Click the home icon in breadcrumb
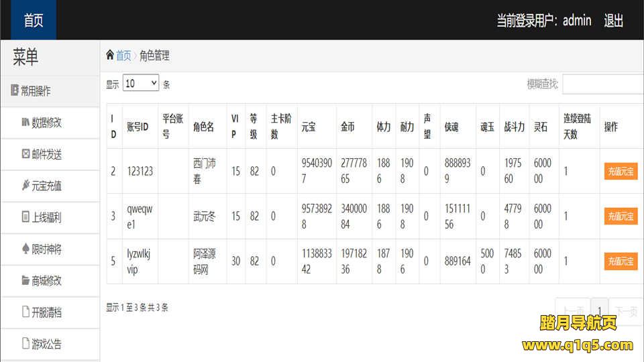Viewport: 644px width, 362px height. 110,55
